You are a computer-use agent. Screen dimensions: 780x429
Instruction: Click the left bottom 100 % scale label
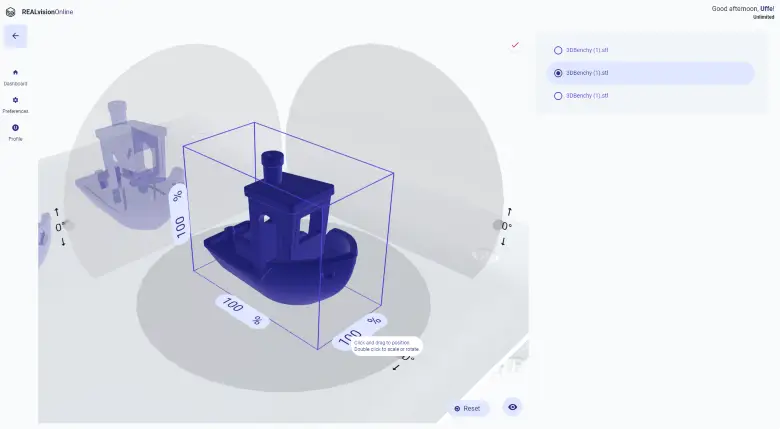pos(242,312)
